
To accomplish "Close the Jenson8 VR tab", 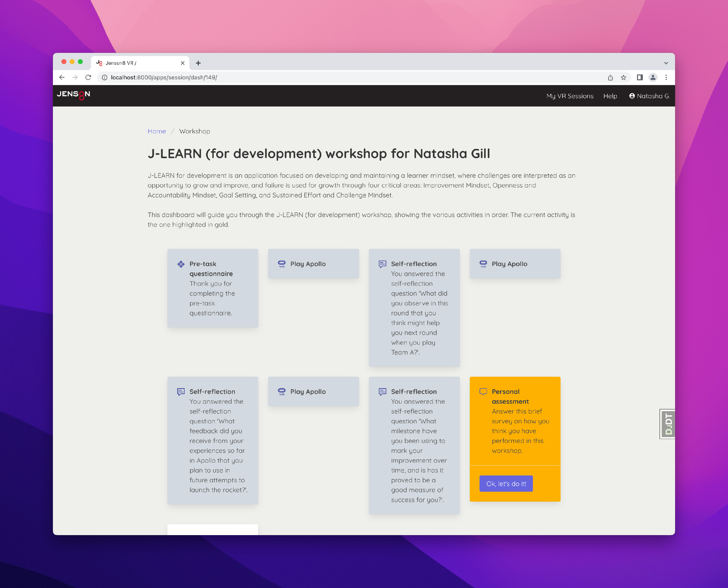I will 182,63.
